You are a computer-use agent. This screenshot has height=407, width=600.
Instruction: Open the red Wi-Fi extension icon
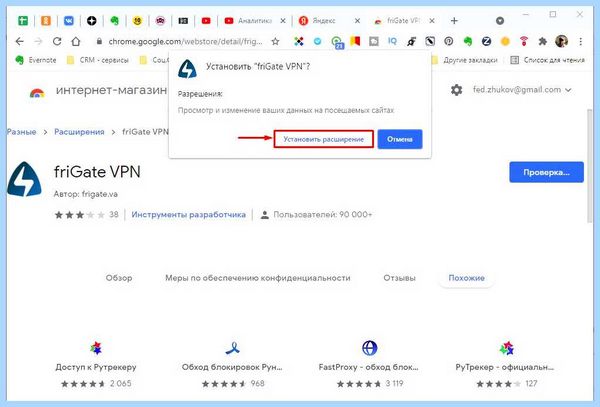tap(524, 41)
